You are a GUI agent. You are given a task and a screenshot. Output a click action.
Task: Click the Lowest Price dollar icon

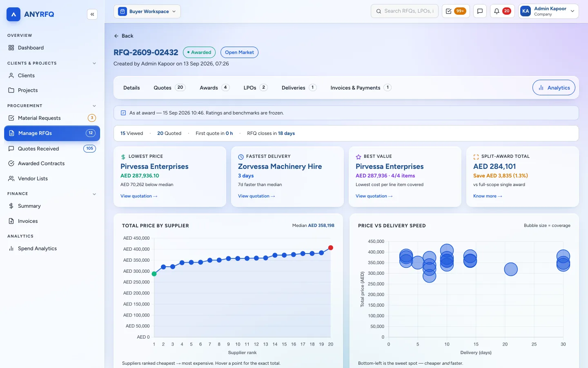123,157
